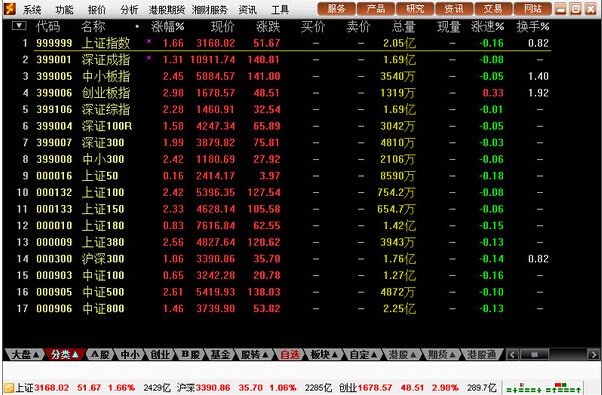Expand the 板块 tab menu
This screenshot has width=602, height=395.
pos(324,354)
